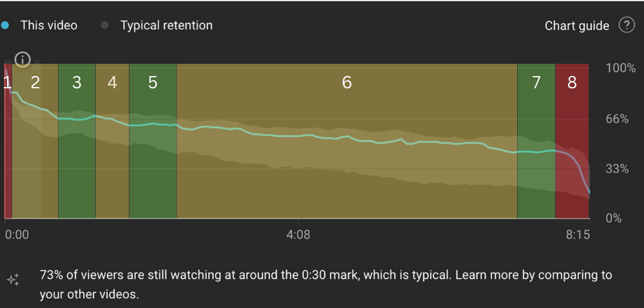The width and height of the screenshot is (644, 308).
Task: Select green segment labeled 5
Action: pos(153,141)
